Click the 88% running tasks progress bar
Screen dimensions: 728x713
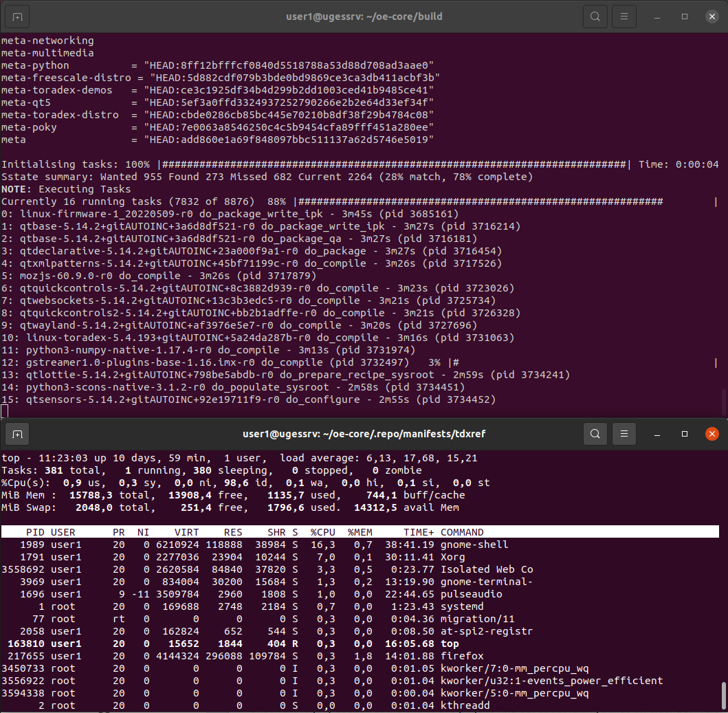506,201
